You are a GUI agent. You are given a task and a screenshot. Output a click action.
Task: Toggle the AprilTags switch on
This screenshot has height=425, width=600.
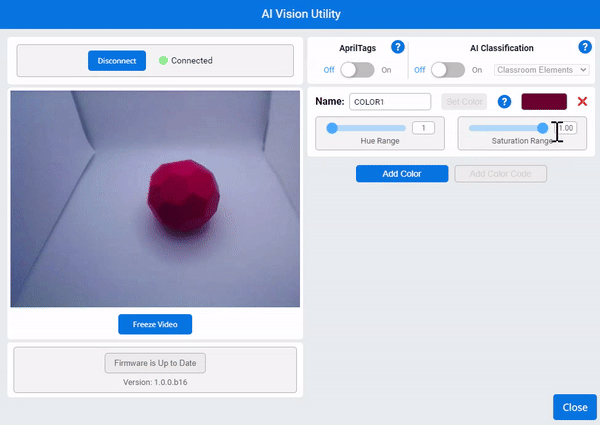(x=358, y=70)
